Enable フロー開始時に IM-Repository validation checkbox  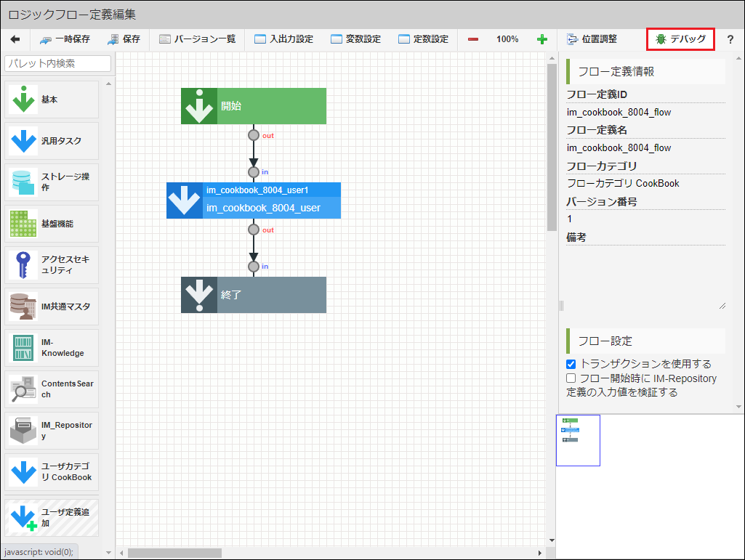coord(571,378)
